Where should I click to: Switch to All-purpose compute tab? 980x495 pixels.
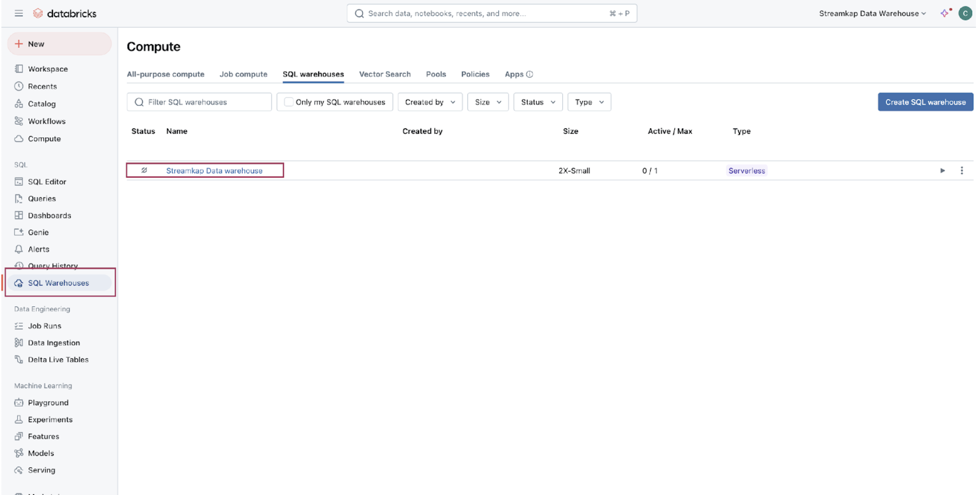[x=166, y=74]
